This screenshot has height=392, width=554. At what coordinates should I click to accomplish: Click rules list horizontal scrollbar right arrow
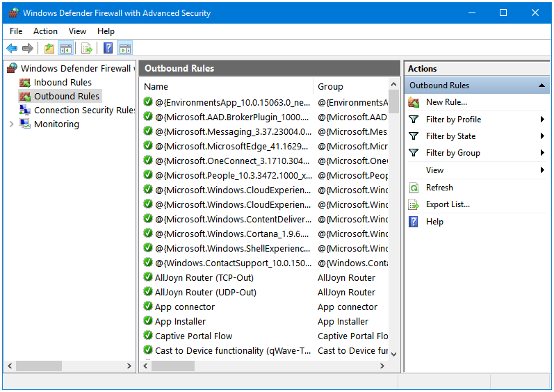click(x=382, y=366)
